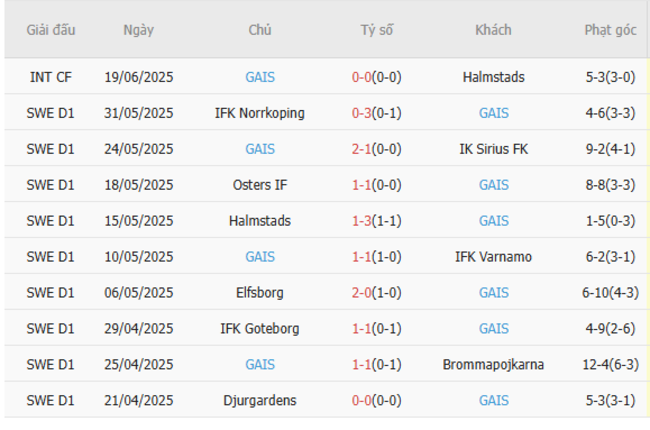
Task: Click the Elfsborg team name
Action: [260, 293]
